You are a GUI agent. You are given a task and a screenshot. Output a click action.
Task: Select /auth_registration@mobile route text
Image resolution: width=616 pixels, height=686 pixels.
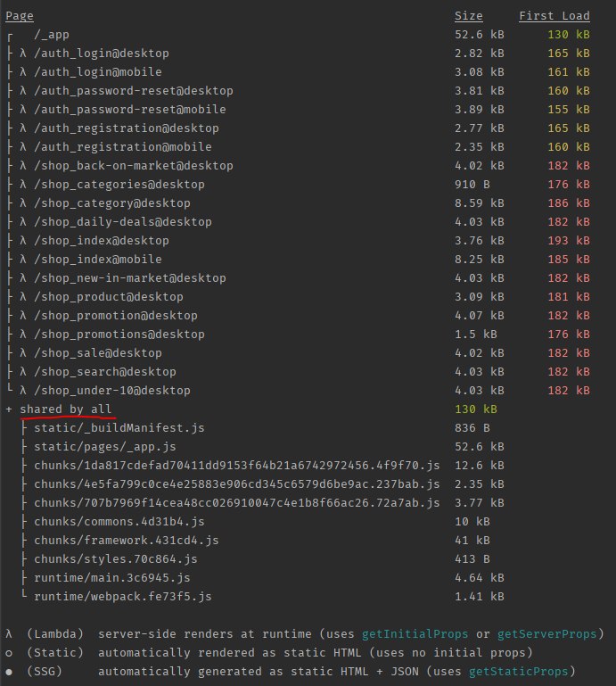click(123, 147)
